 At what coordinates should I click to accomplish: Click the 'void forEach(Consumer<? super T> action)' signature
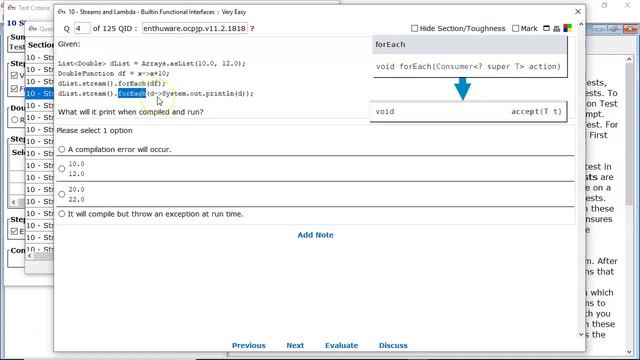(468, 66)
